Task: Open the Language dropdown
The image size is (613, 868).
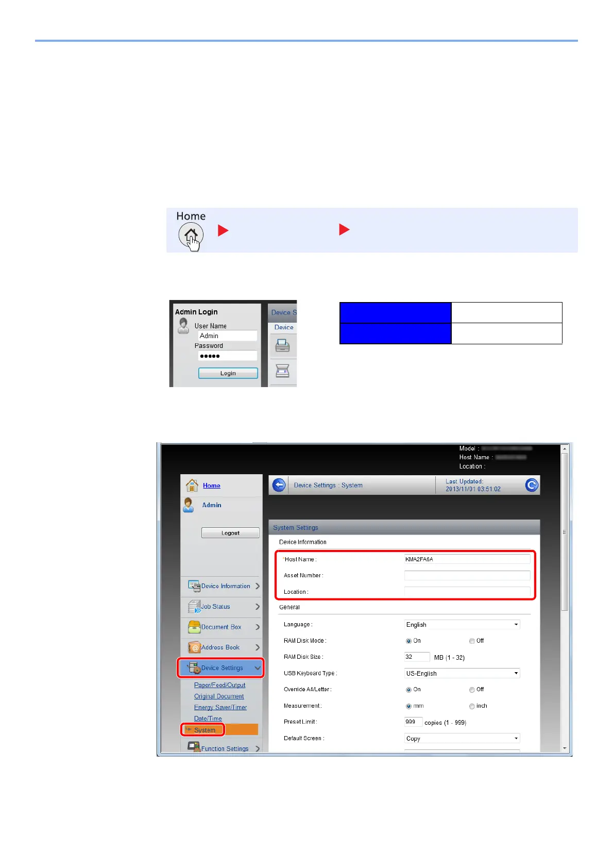Action: 462,625
